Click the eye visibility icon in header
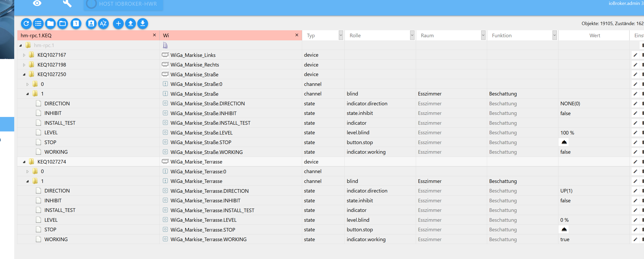Image resolution: width=644 pixels, height=259 pixels. pos(37,3)
